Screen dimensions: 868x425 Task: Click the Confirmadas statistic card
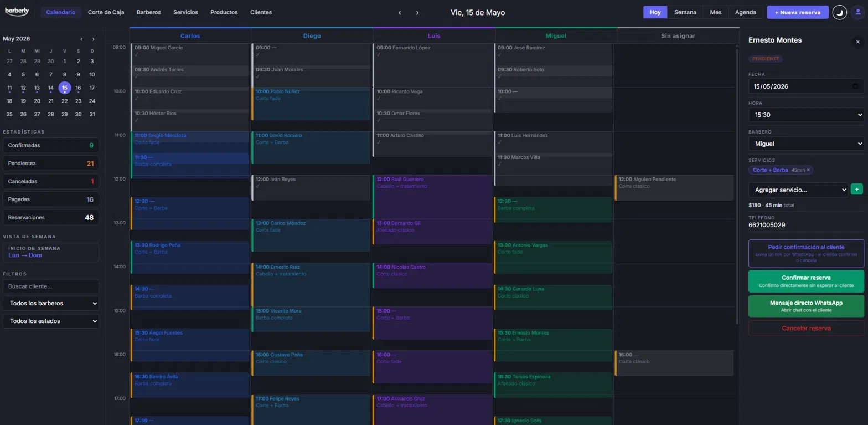pos(51,145)
